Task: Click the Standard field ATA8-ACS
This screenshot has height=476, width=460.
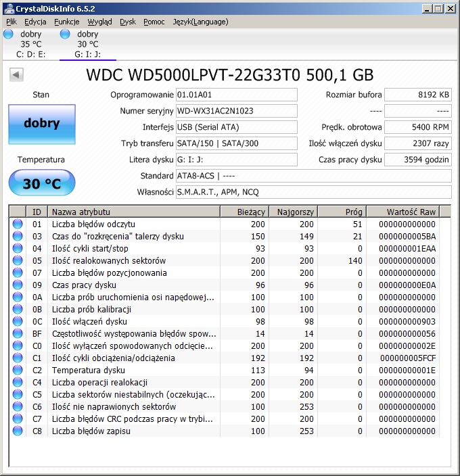Action: coord(314,176)
